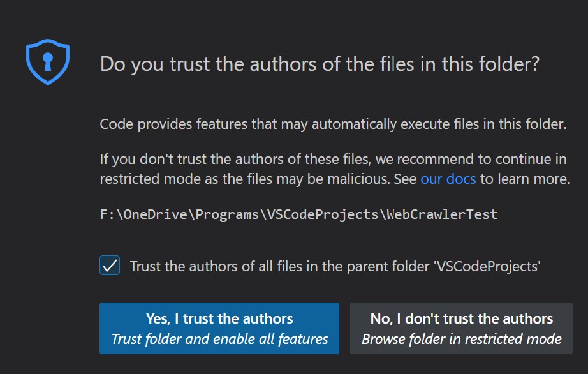Click 'Programs' segment in the folder path
The height and width of the screenshot is (374, 588).
tap(227, 214)
